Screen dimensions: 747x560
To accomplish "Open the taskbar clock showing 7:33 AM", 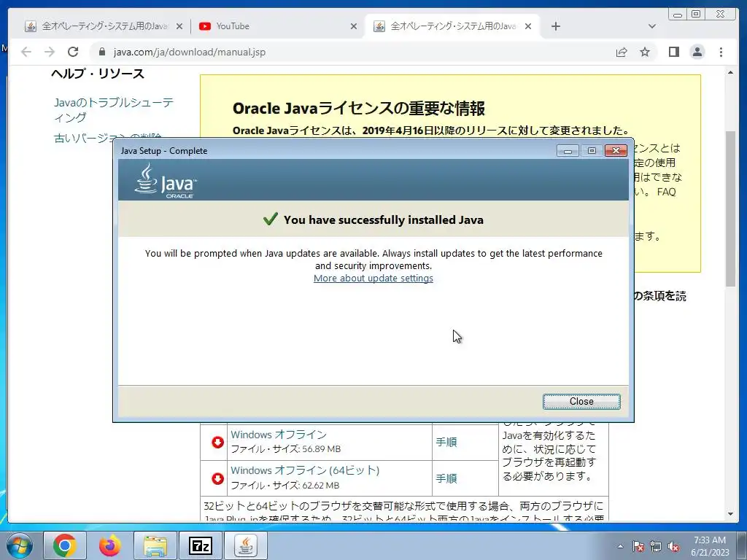I will pyautogui.click(x=710, y=546).
